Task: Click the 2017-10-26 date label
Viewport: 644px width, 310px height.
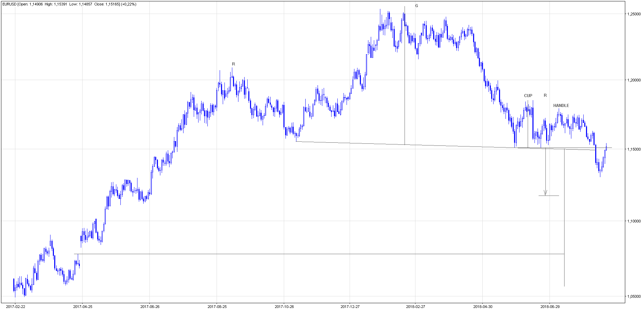Action: [284, 307]
